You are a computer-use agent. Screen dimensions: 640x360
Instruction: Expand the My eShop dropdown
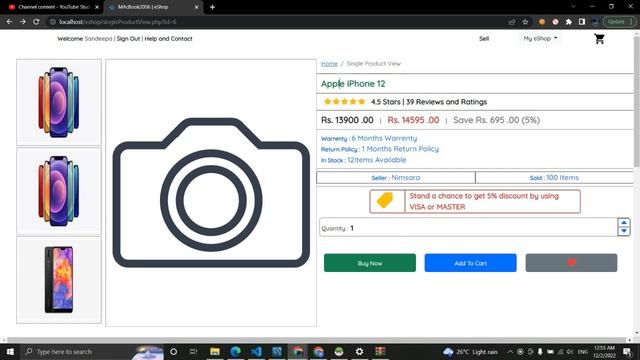click(x=540, y=38)
